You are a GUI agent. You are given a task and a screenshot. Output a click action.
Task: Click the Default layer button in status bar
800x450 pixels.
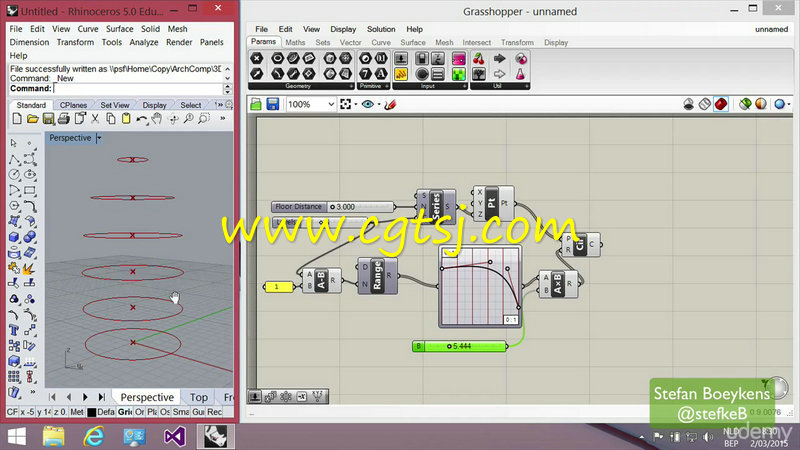102,412
